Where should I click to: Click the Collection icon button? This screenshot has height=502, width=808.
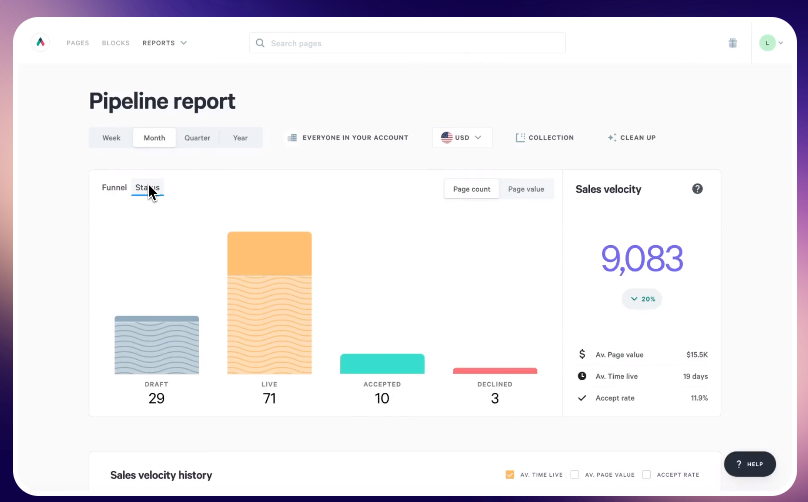pyautogui.click(x=520, y=137)
